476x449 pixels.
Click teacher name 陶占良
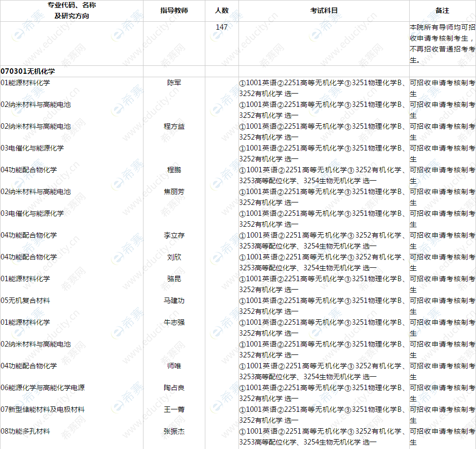(174, 388)
